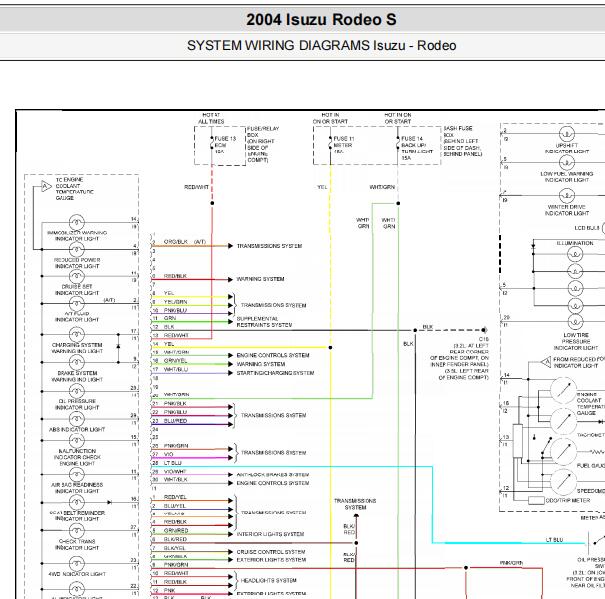605x599 pixels.
Task: Click 'INTERIOR LIGHTS SYSTEM' text
Action: (x=270, y=534)
